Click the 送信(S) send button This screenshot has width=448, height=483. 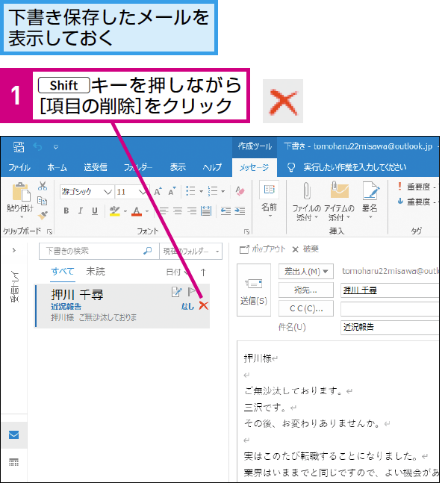[x=254, y=290]
